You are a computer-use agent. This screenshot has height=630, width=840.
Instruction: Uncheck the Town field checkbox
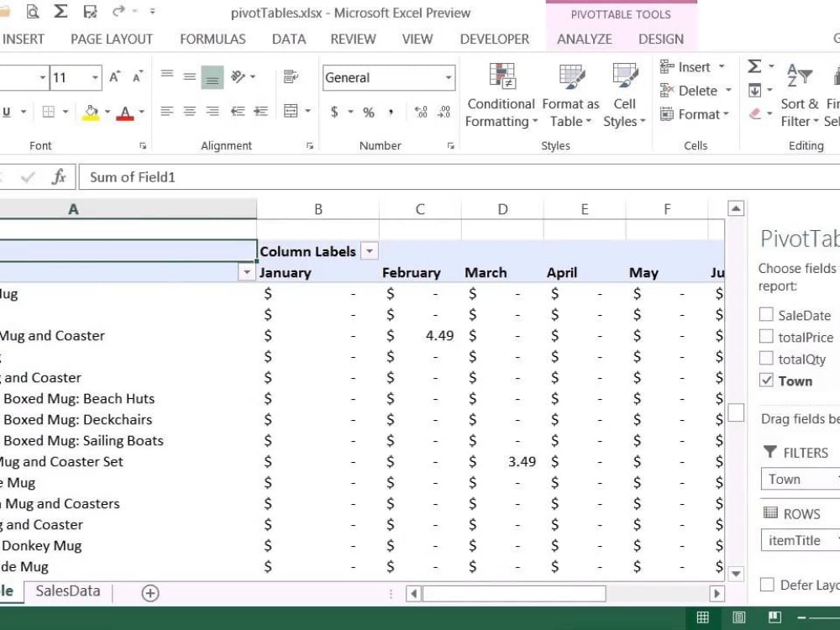[766, 381]
